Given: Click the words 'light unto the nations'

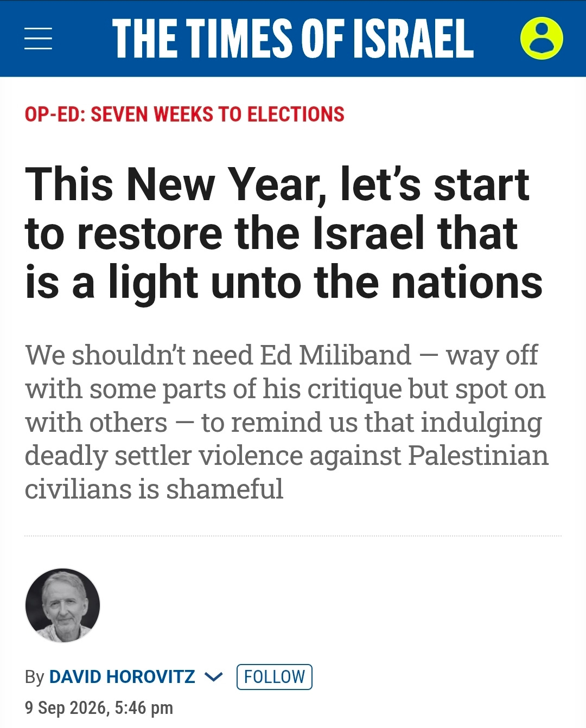Looking at the screenshot, I should click(x=326, y=283).
